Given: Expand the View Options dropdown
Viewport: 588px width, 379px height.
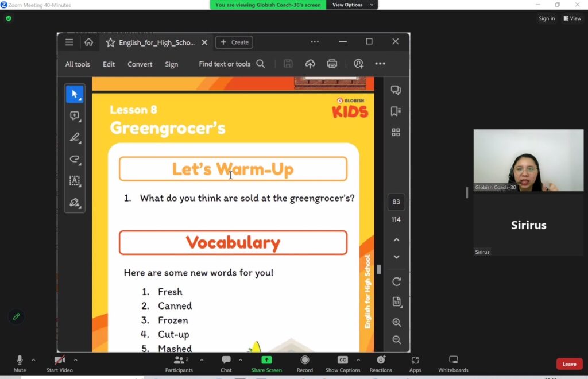Looking at the screenshot, I should tap(352, 5).
